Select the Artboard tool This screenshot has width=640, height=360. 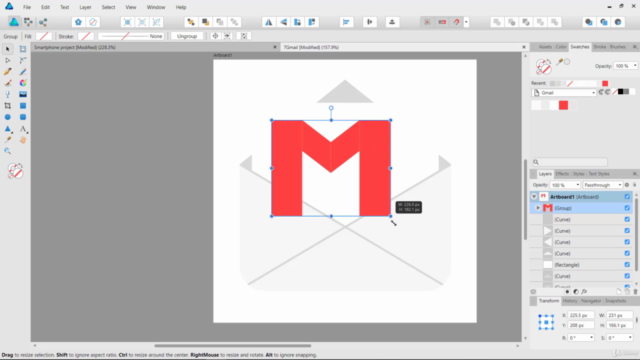tap(23, 49)
